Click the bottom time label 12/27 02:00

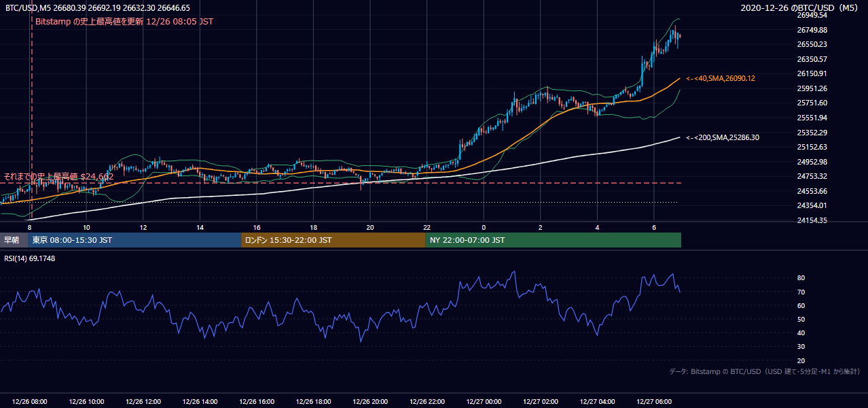(540, 402)
